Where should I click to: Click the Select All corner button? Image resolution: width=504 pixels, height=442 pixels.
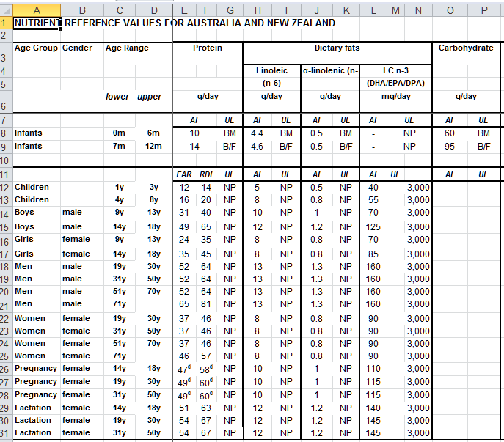point(6,10)
